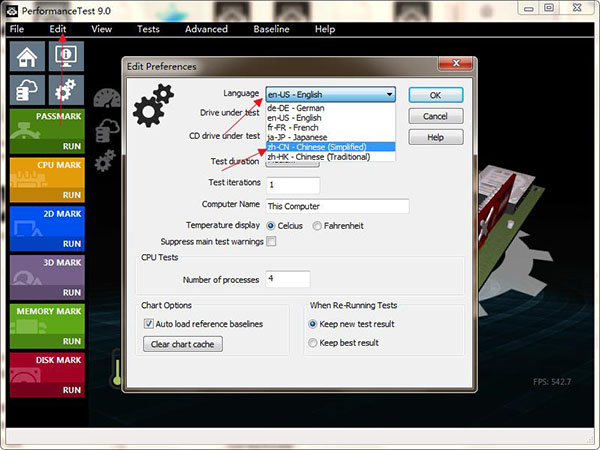
Task: Choose Keep best result option
Action: [x=312, y=343]
